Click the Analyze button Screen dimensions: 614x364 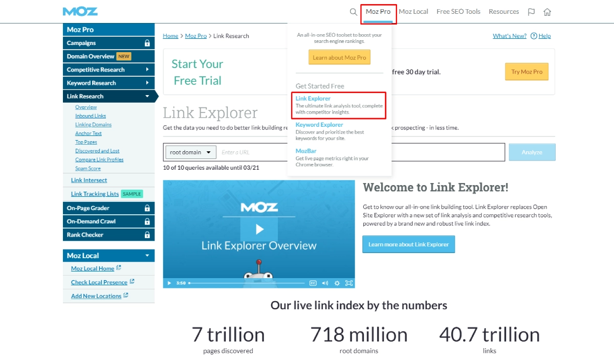[x=532, y=152]
